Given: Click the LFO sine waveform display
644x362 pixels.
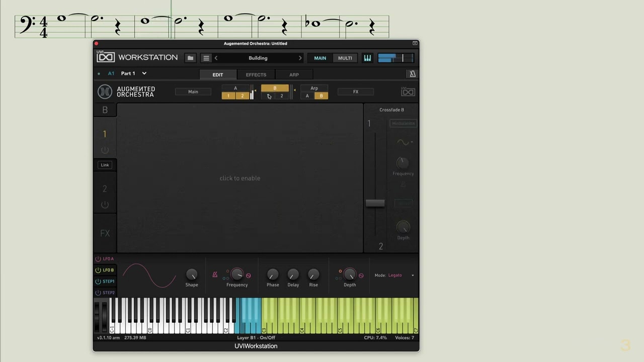Looking at the screenshot, I should pos(149,276).
